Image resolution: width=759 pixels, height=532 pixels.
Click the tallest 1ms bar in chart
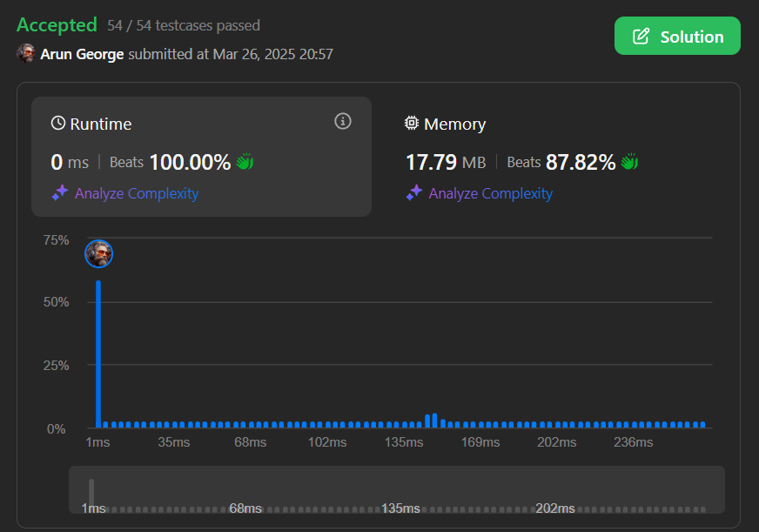click(98, 353)
